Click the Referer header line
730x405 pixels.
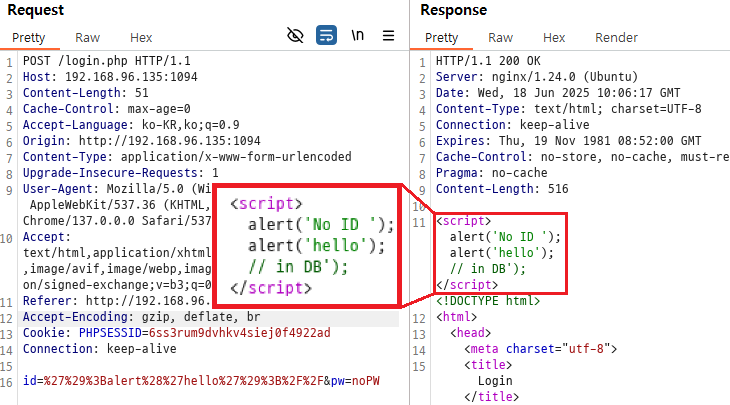(x=117, y=301)
